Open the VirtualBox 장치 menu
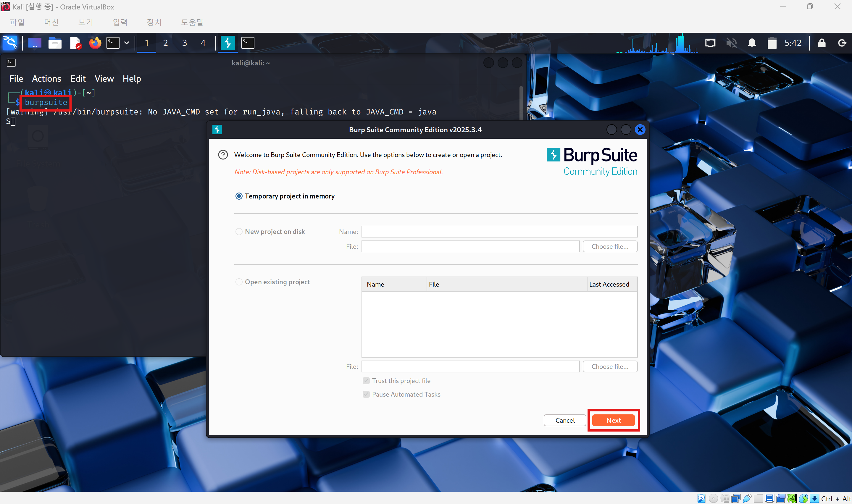Image resolution: width=852 pixels, height=504 pixels. 154,22
